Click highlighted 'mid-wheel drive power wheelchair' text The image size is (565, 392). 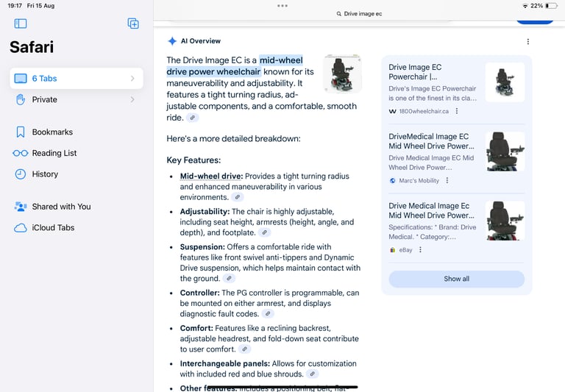click(x=235, y=66)
